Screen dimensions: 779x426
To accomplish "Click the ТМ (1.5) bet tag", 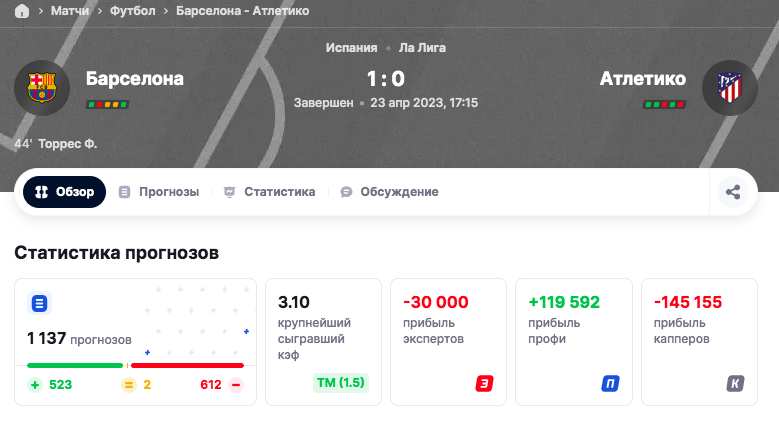I will click(x=341, y=383).
